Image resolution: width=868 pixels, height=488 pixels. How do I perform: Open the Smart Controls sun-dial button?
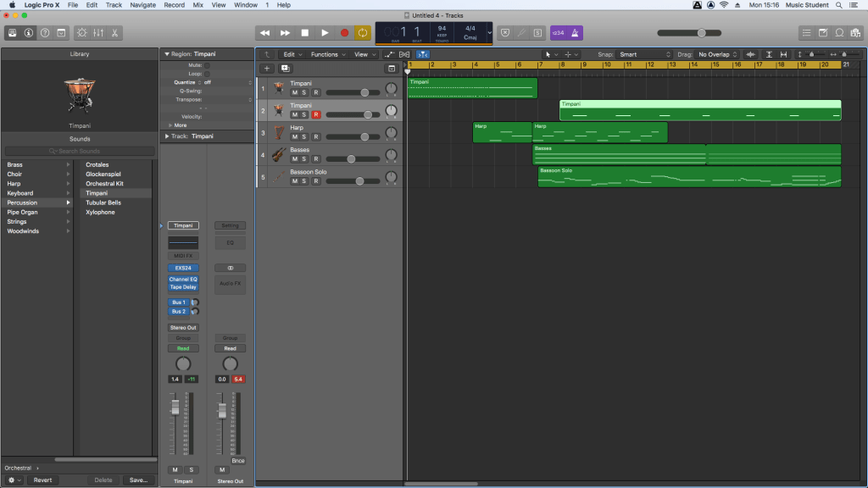coord(81,33)
